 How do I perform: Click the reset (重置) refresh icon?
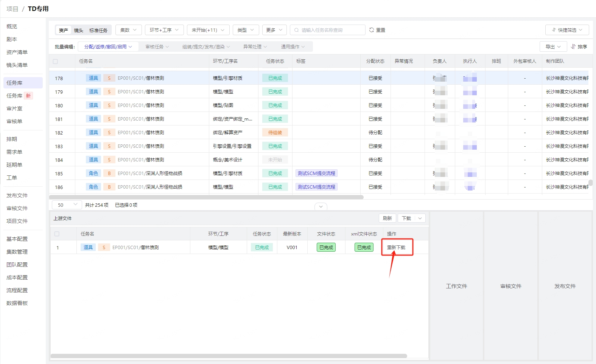point(372,30)
